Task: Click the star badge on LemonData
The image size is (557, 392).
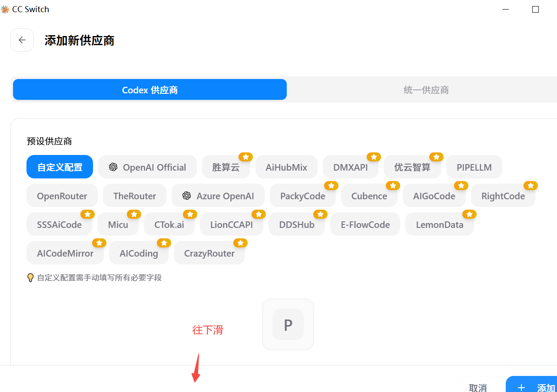Action: point(469,214)
